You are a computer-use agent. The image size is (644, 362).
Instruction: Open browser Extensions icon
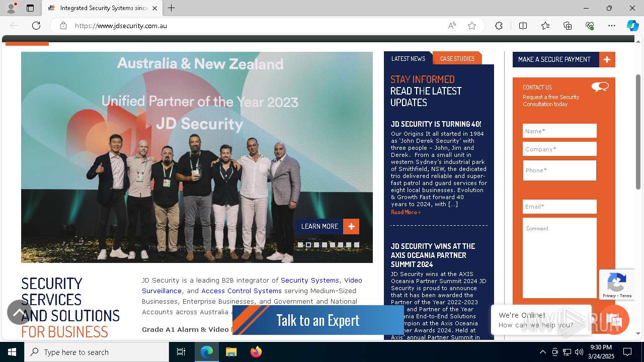tap(499, 26)
